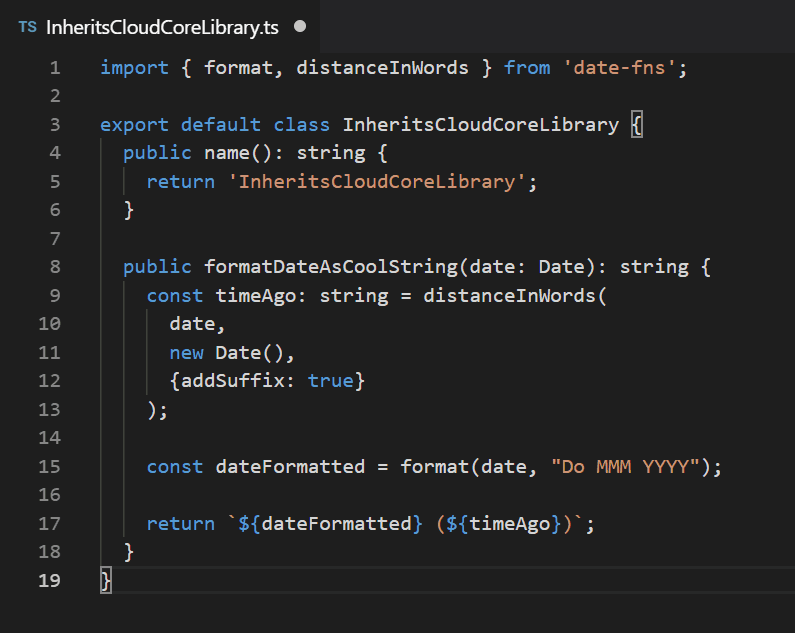Image resolution: width=795 pixels, height=633 pixels.
Task: Click line number 1 in gutter
Action: pos(55,68)
